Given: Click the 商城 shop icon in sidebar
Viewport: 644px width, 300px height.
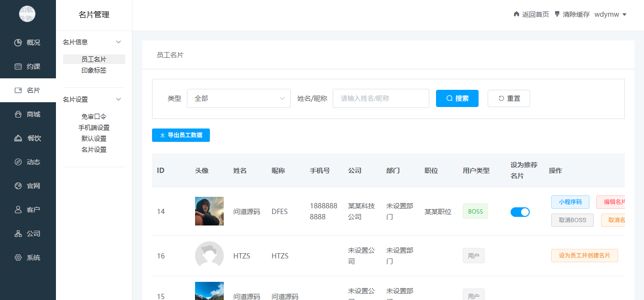Looking at the screenshot, I should click(x=18, y=114).
